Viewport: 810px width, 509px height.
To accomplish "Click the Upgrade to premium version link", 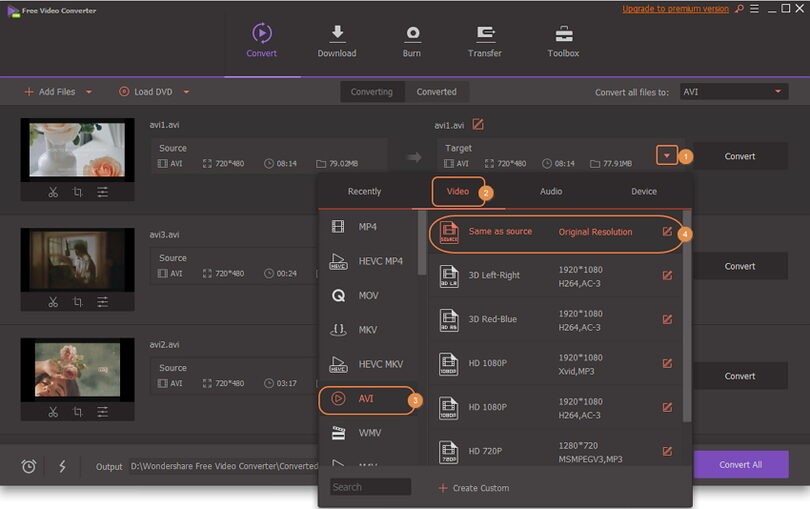I will point(675,9).
